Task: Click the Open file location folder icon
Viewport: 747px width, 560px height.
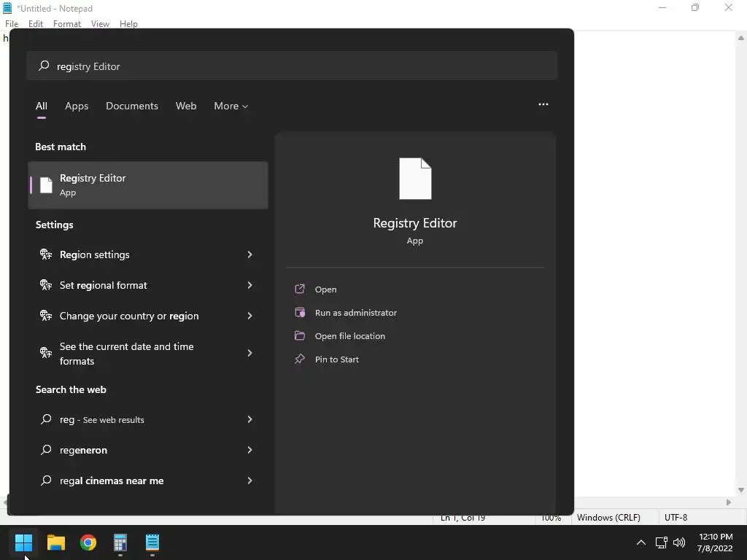Action: 300,335
